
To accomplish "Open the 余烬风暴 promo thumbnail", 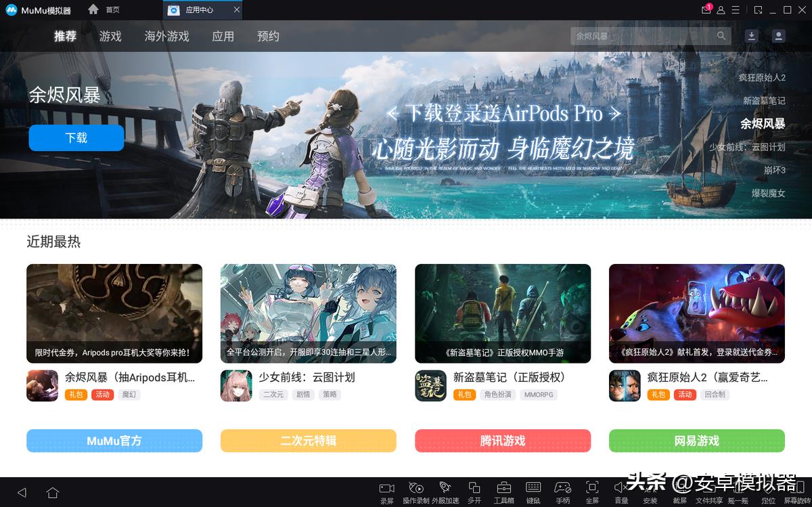I will tap(114, 313).
